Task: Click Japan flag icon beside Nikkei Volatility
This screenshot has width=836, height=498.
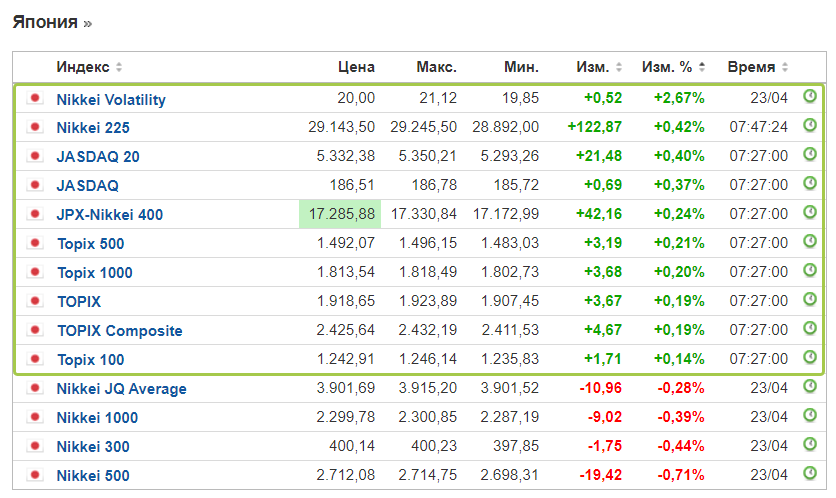Action: pos(35,98)
